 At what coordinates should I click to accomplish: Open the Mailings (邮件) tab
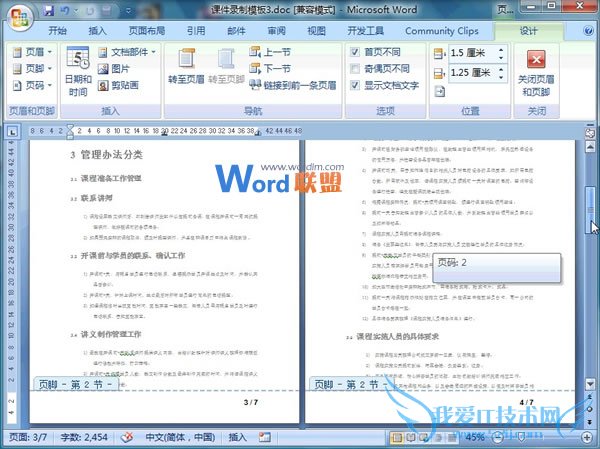coord(236,31)
